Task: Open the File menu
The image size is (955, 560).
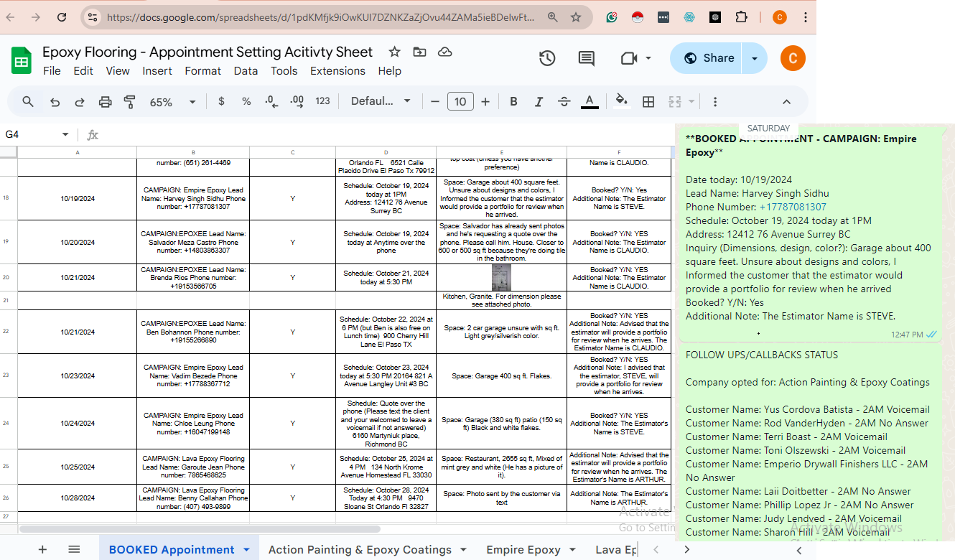Action: (x=52, y=71)
